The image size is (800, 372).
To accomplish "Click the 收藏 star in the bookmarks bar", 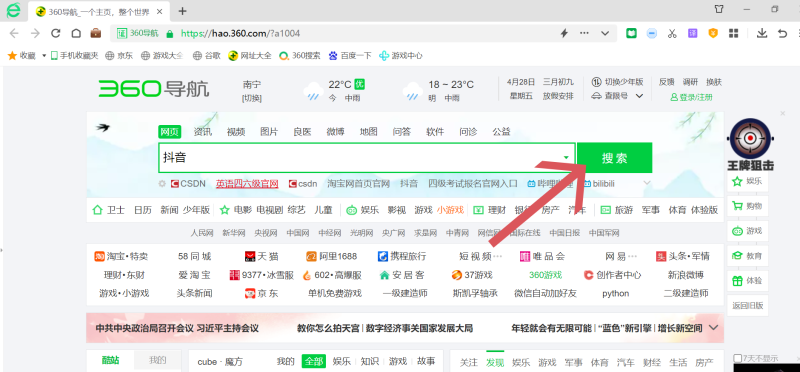I will (x=12, y=56).
